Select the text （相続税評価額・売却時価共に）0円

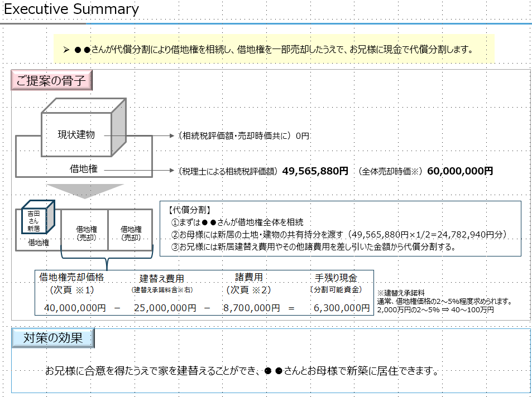243,136
